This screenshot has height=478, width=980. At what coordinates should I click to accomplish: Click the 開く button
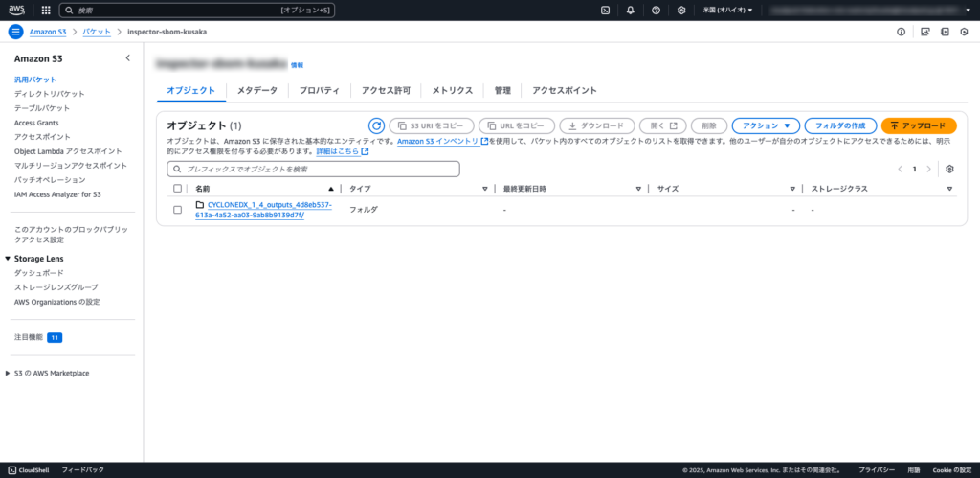[x=663, y=125]
